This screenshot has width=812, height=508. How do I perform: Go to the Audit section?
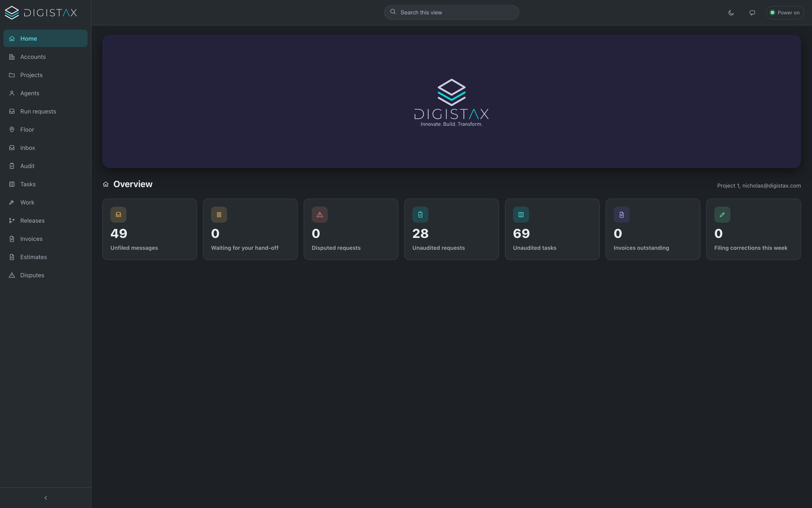click(x=46, y=166)
